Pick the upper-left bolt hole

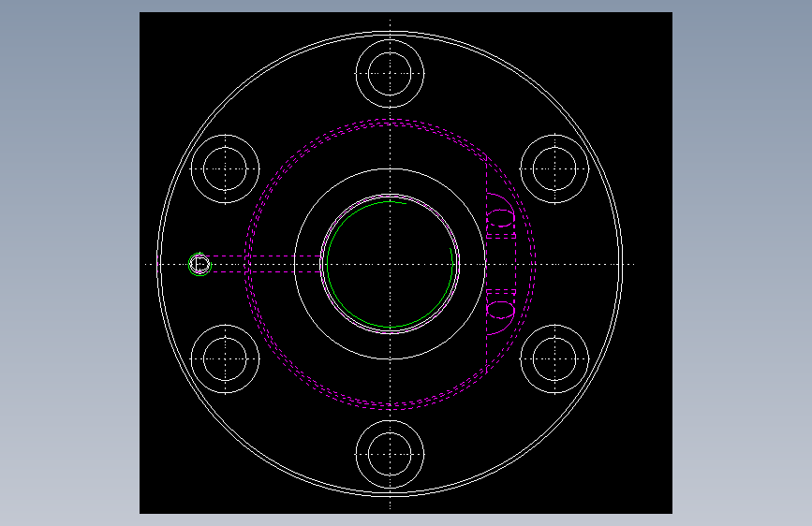226,168
